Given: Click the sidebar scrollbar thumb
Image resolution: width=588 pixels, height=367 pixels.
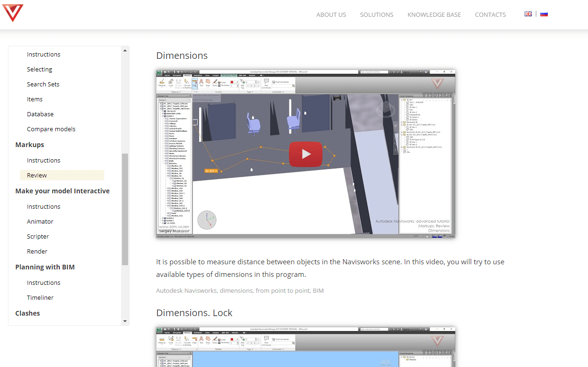Looking at the screenshot, I should click(x=125, y=209).
